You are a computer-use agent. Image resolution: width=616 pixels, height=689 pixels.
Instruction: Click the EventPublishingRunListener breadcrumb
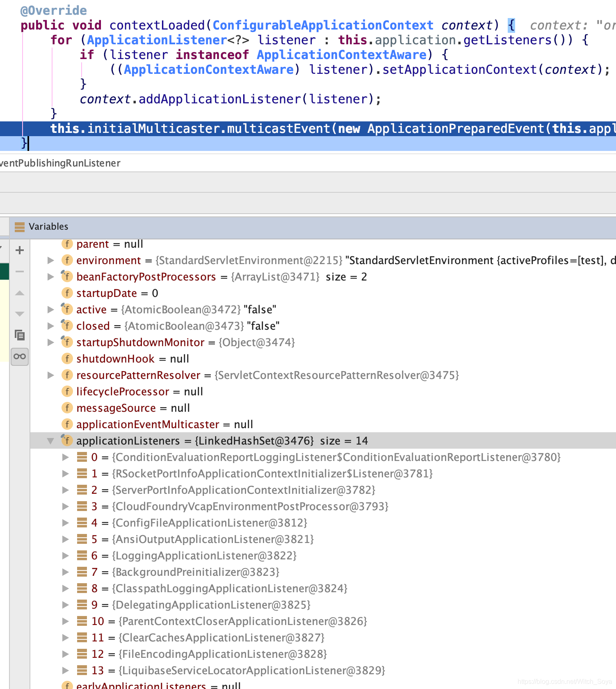[60, 163]
